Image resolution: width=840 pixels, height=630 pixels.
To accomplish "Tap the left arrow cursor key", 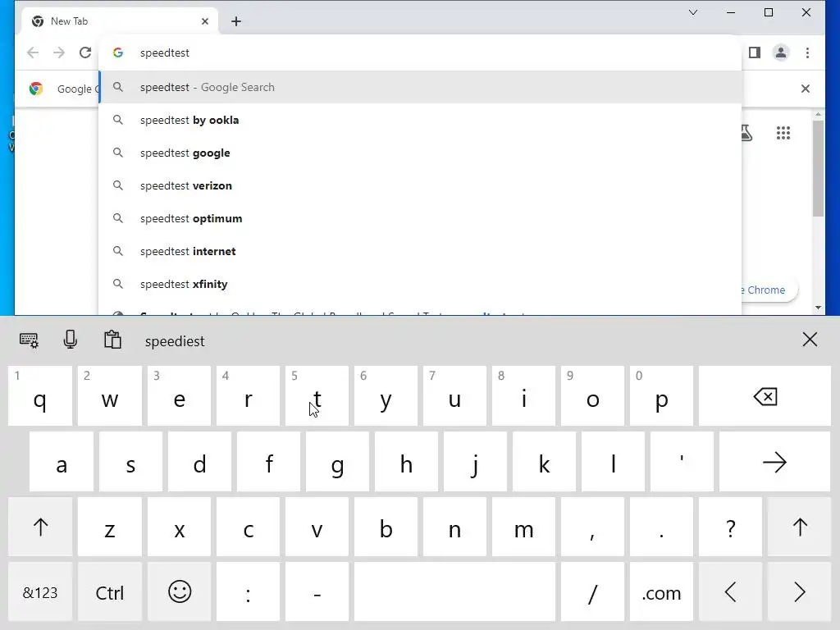I will click(731, 592).
